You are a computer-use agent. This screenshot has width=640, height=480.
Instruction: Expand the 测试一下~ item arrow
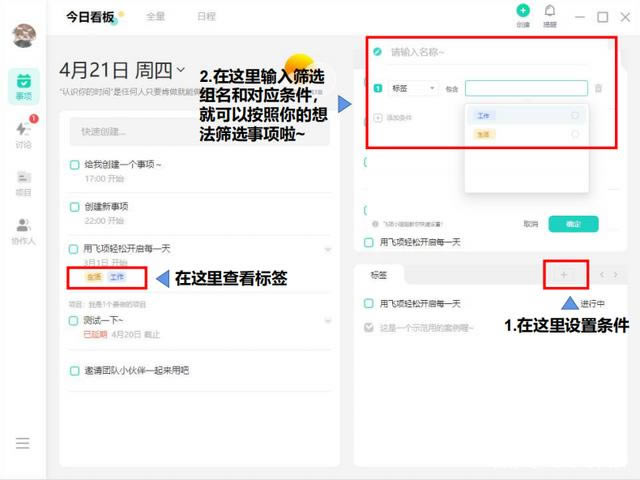tap(328, 321)
